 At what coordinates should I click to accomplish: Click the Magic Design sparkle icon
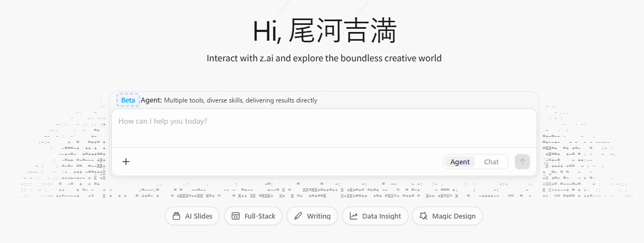423,216
